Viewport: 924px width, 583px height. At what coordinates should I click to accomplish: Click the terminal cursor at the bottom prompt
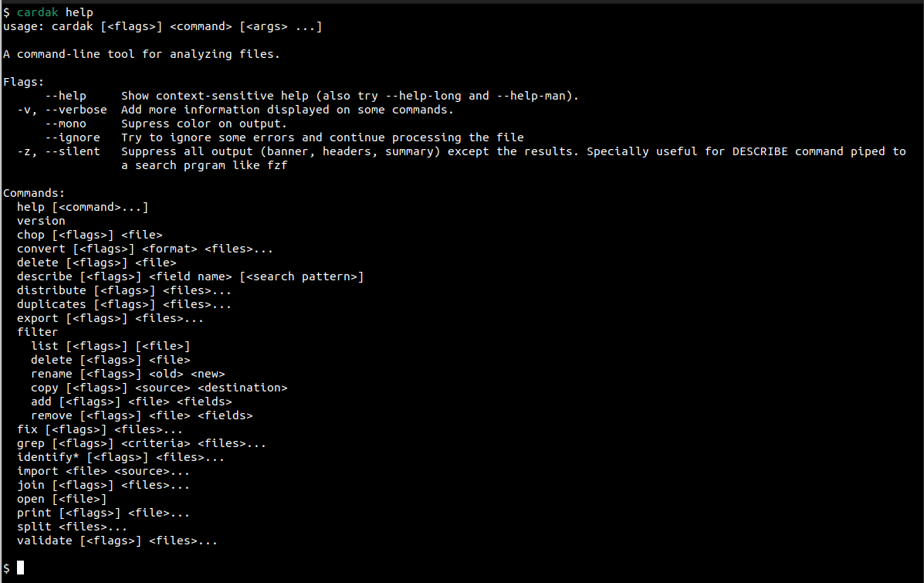(x=21, y=568)
